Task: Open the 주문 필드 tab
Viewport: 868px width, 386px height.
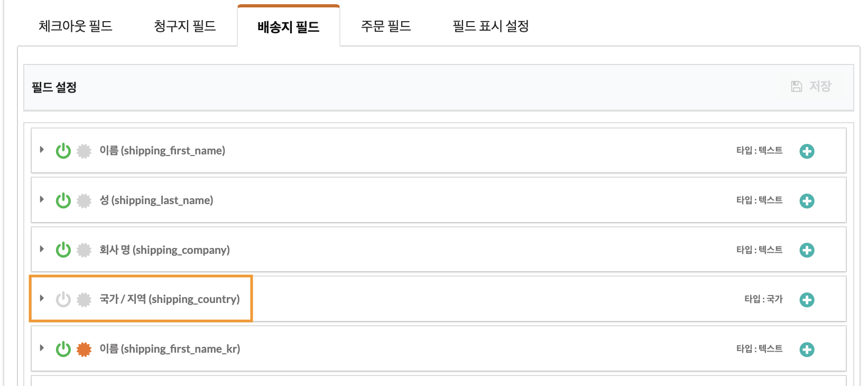Action: click(386, 26)
